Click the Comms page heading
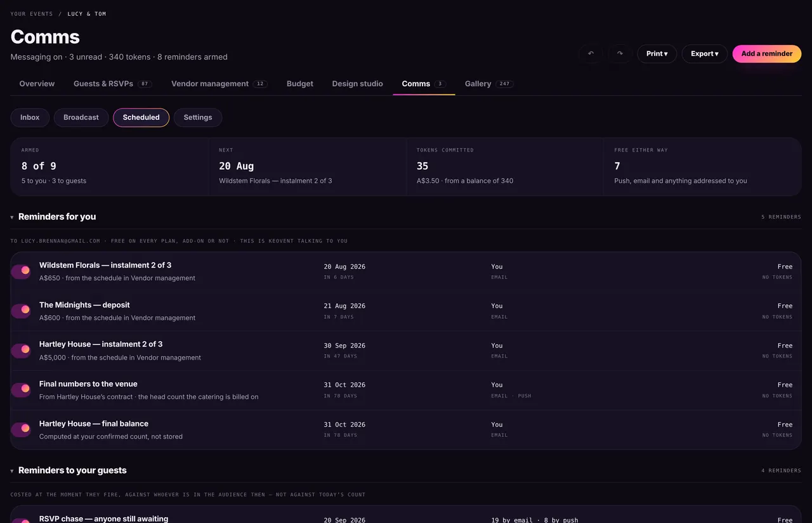 point(45,37)
